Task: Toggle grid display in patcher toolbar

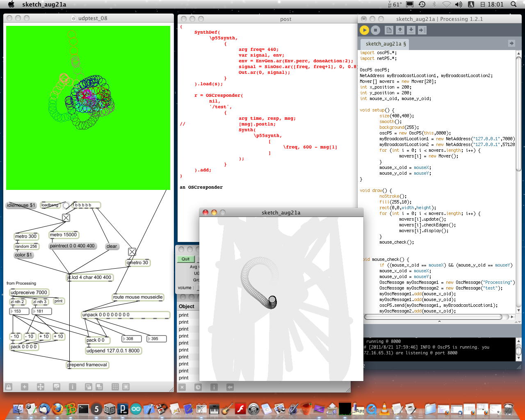Action: tap(115, 387)
